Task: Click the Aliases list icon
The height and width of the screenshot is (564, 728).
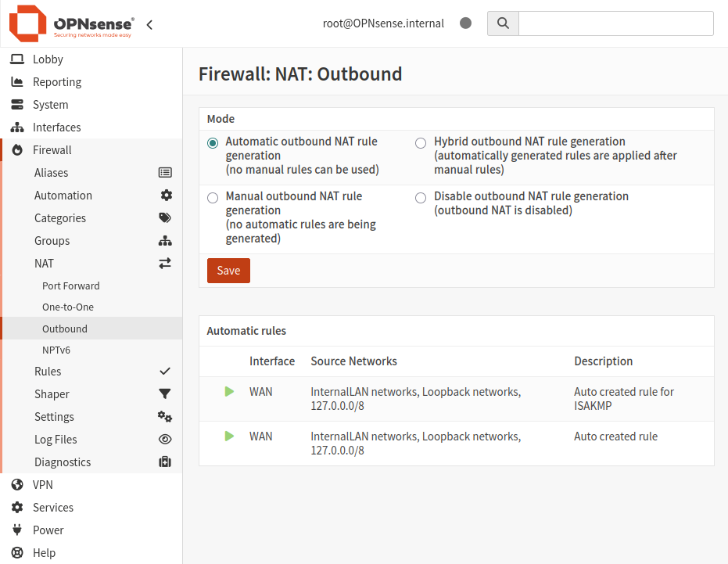Action: 165,173
